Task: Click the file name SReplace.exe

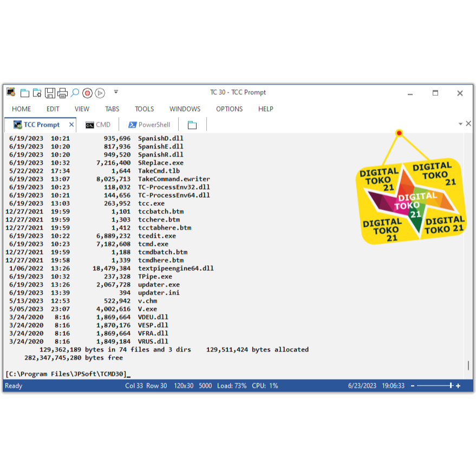Action: click(x=161, y=162)
